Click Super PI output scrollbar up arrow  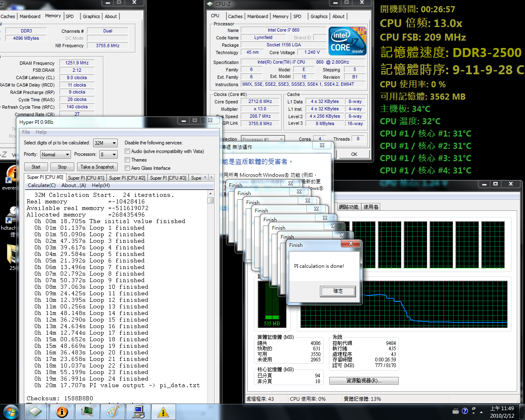tap(210, 194)
